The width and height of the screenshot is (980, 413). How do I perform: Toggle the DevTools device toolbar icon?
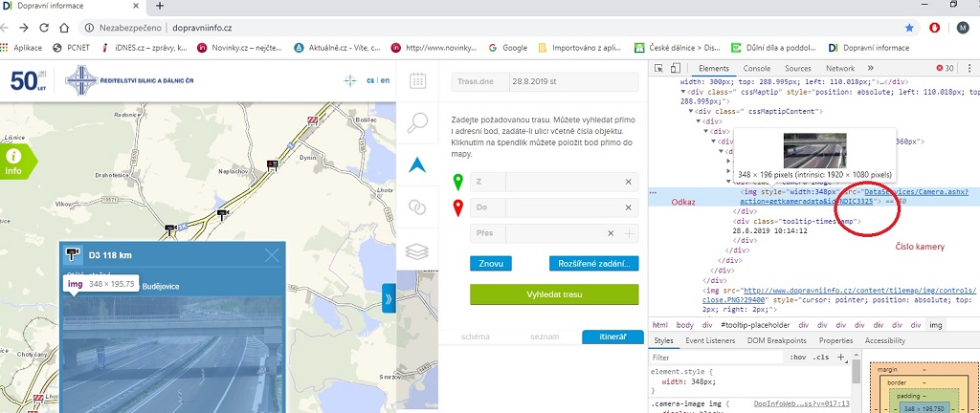tap(675, 68)
